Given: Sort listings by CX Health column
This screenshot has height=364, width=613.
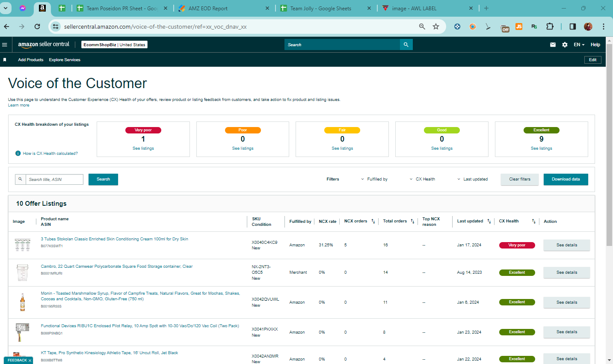Looking at the screenshot, I should [533, 221].
